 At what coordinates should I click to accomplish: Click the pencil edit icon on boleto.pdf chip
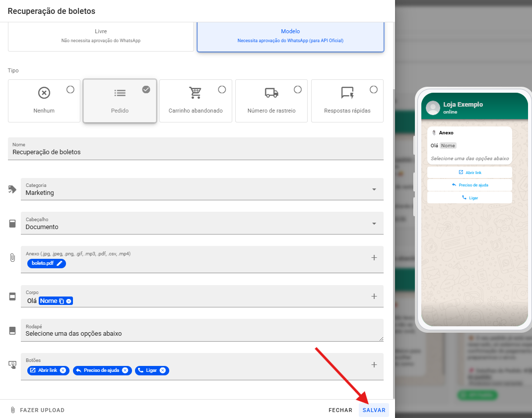pos(60,263)
